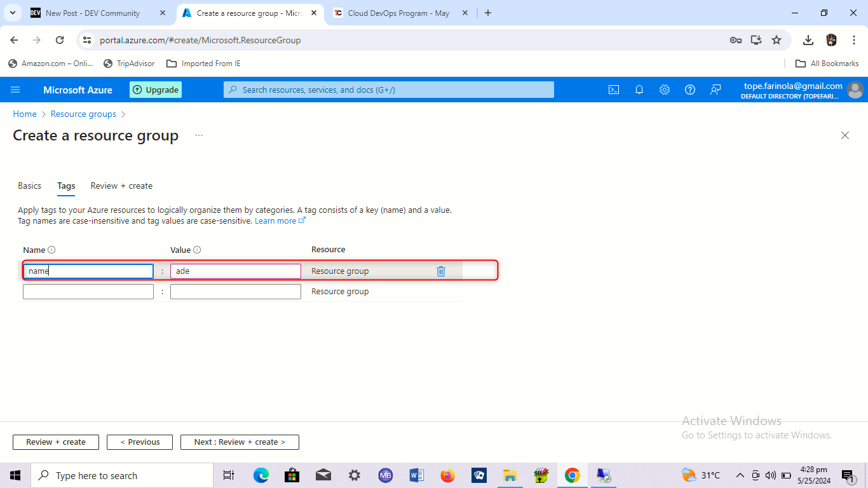Open the Azure help and support icon

690,90
